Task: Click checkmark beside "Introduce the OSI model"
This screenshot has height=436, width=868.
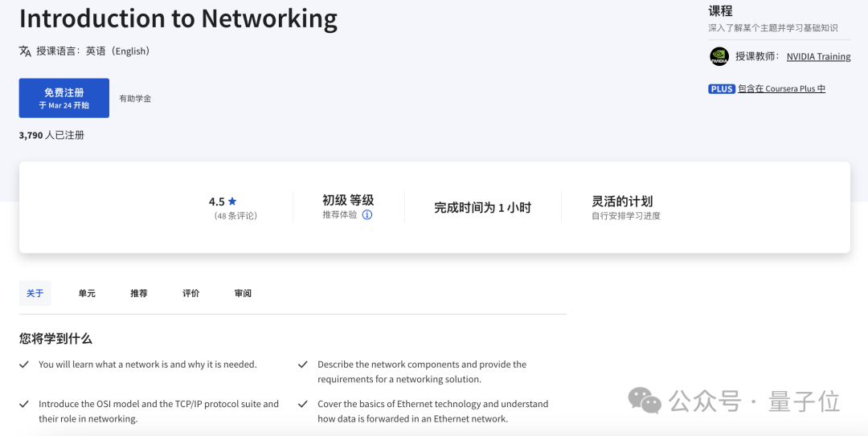Action: point(24,404)
